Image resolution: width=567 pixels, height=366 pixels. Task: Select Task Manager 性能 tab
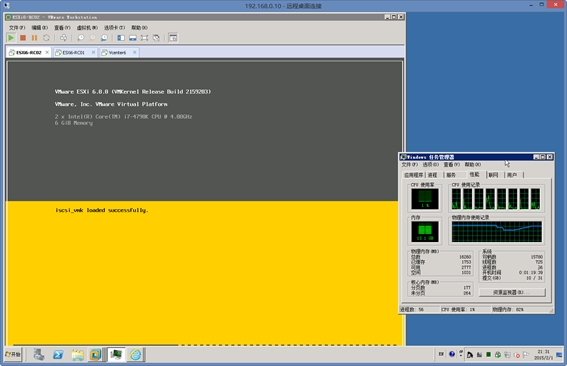point(474,174)
